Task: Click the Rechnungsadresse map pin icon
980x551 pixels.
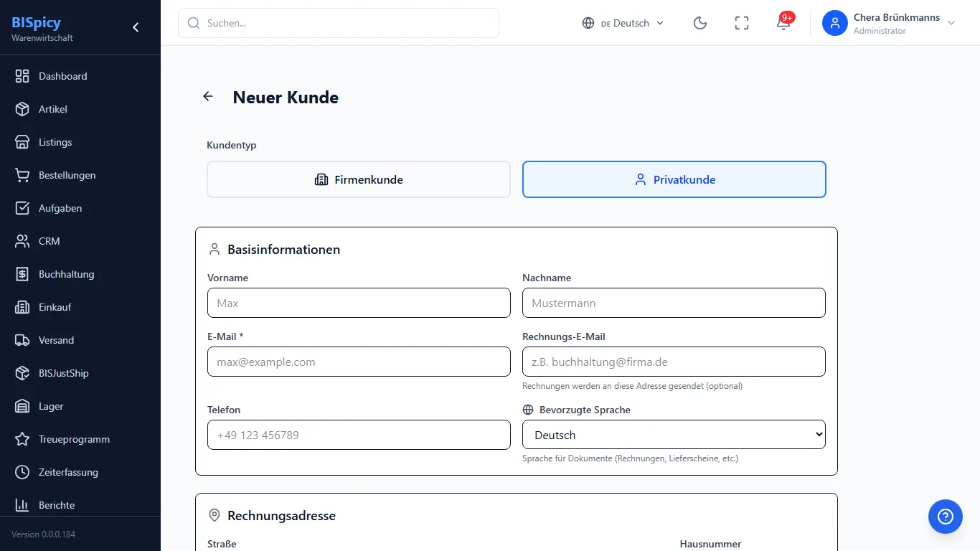Action: (x=214, y=516)
